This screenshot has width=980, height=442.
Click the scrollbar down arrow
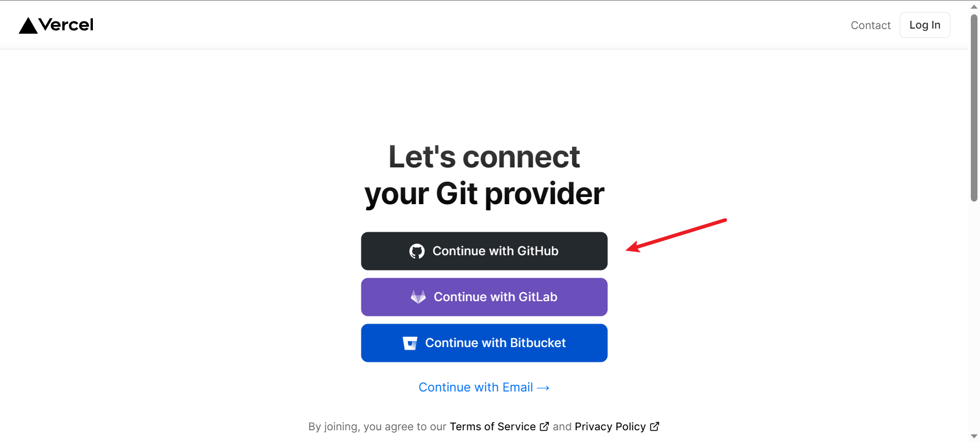pos(974,436)
